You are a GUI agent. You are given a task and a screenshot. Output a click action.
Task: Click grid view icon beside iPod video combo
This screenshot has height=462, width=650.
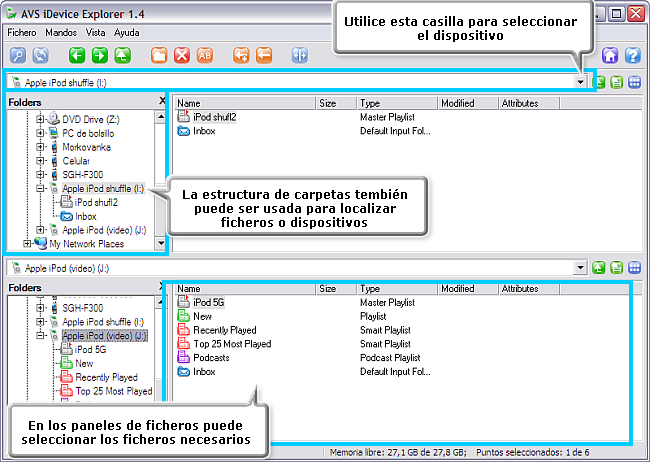[635, 268]
